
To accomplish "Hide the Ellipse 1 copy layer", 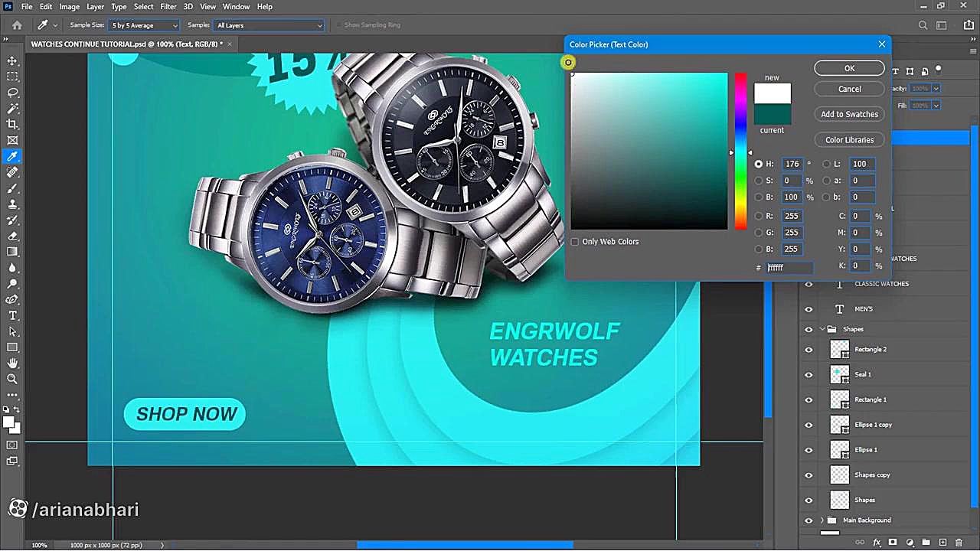I will click(x=808, y=425).
